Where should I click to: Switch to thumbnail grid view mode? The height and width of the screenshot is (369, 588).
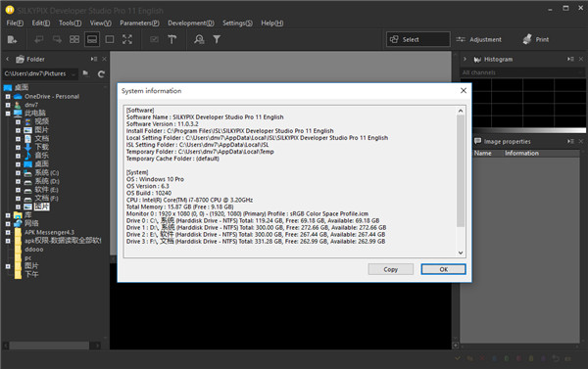[74, 39]
